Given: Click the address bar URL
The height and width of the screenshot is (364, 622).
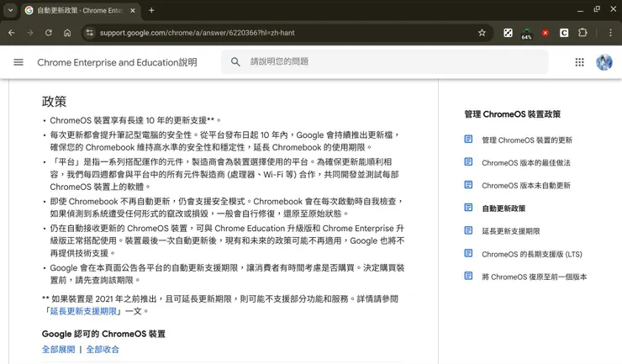Looking at the screenshot, I should (198, 33).
